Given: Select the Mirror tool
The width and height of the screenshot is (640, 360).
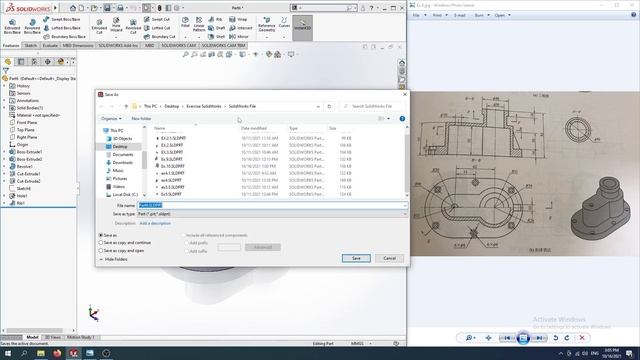Looking at the screenshot, I should [x=239, y=36].
